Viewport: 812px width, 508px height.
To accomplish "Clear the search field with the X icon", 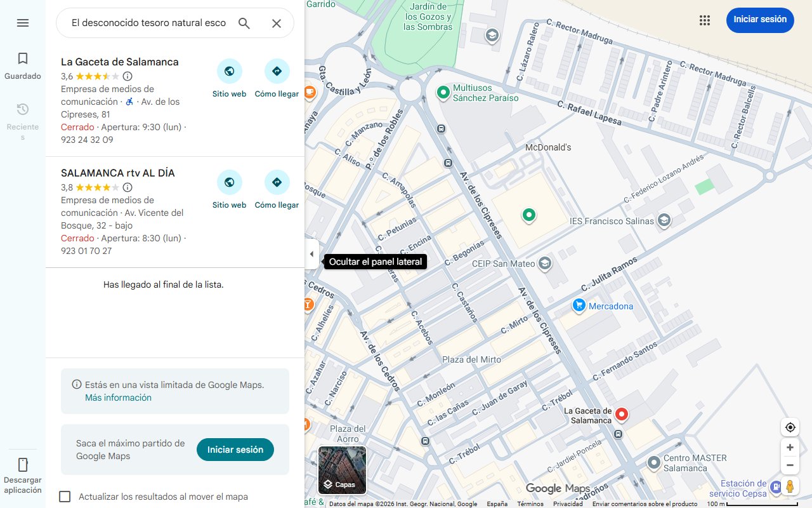I will click(x=276, y=22).
